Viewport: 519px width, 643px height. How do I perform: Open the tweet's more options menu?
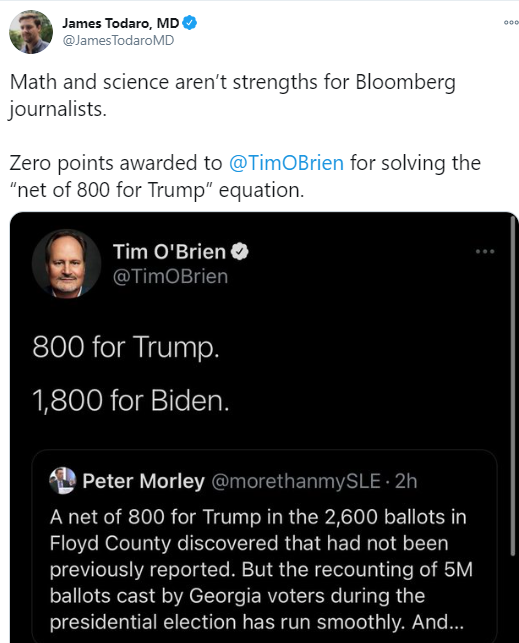pyautogui.click(x=511, y=23)
